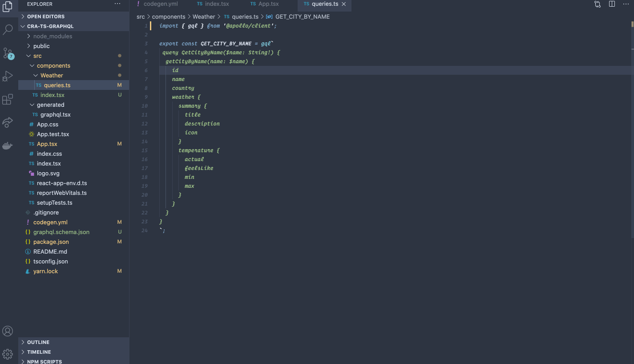The height and width of the screenshot is (364, 634).
Task: Open the Manage gear icon
Action: coord(8,354)
